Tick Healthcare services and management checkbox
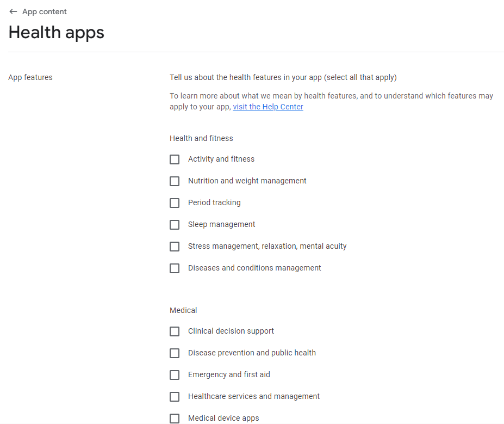Screen dimensions: 504x424 [x=175, y=397]
